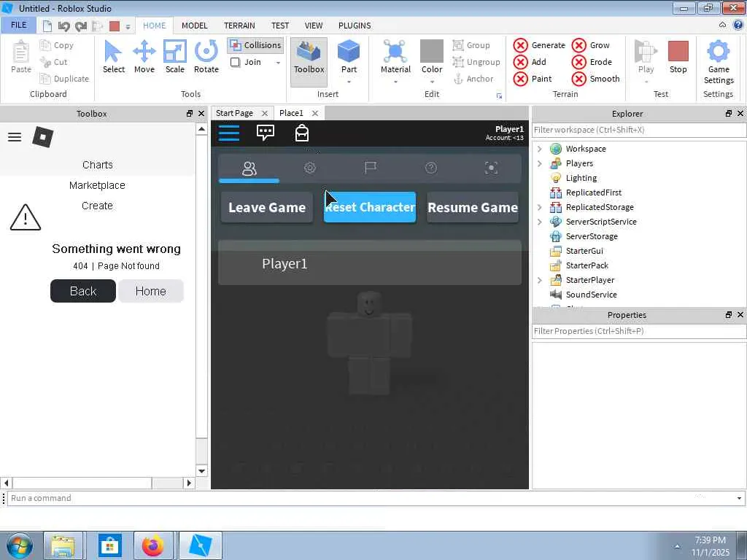747x560 pixels.
Task: Expand ReplicatedStorage node
Action: 539,207
